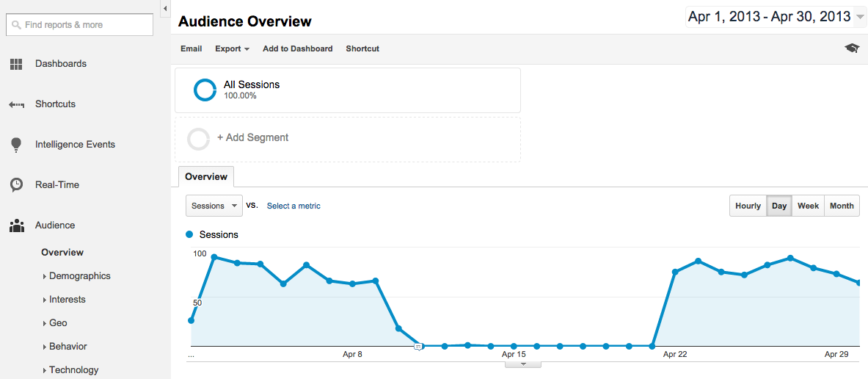The width and height of the screenshot is (868, 379).
Task: Click the Audience people icon
Action: coord(16,225)
